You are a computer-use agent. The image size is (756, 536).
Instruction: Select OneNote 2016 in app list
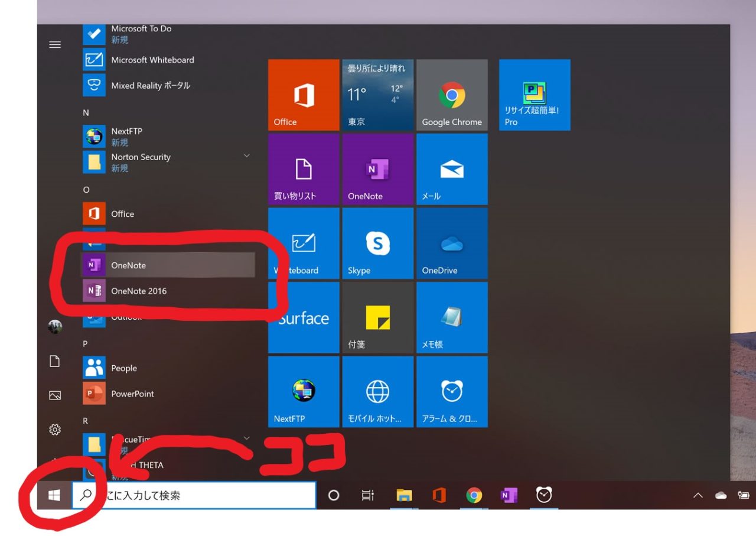[x=139, y=291]
